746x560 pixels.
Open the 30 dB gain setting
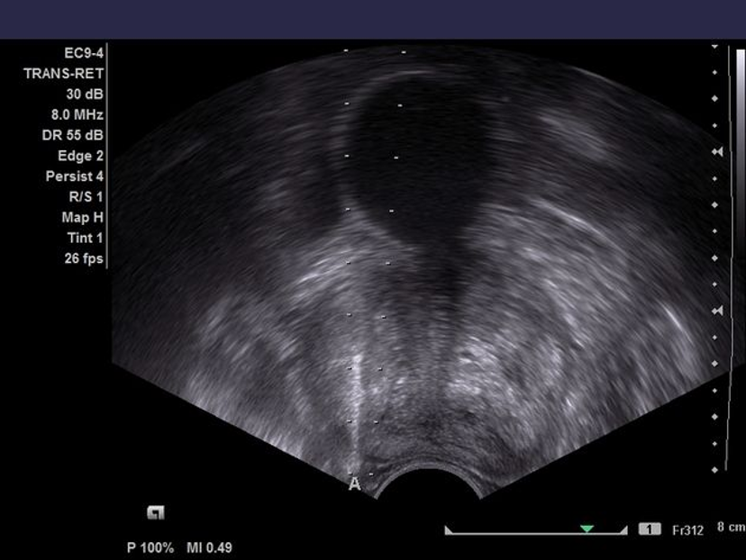[x=85, y=95]
